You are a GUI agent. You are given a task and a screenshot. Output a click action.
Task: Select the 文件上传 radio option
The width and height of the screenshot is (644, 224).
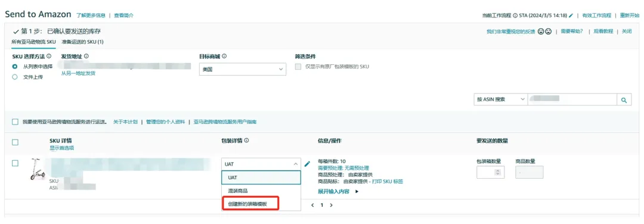15,77
